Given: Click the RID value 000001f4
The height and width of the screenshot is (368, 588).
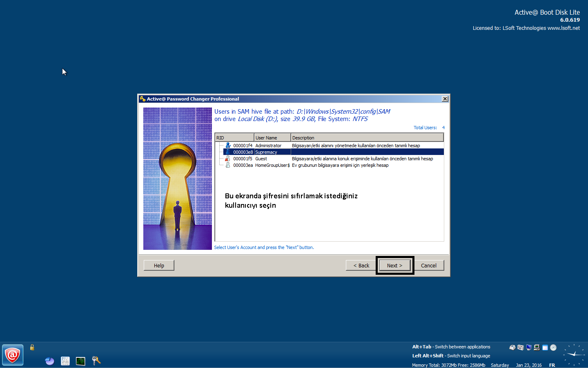Looking at the screenshot, I should click(243, 146).
